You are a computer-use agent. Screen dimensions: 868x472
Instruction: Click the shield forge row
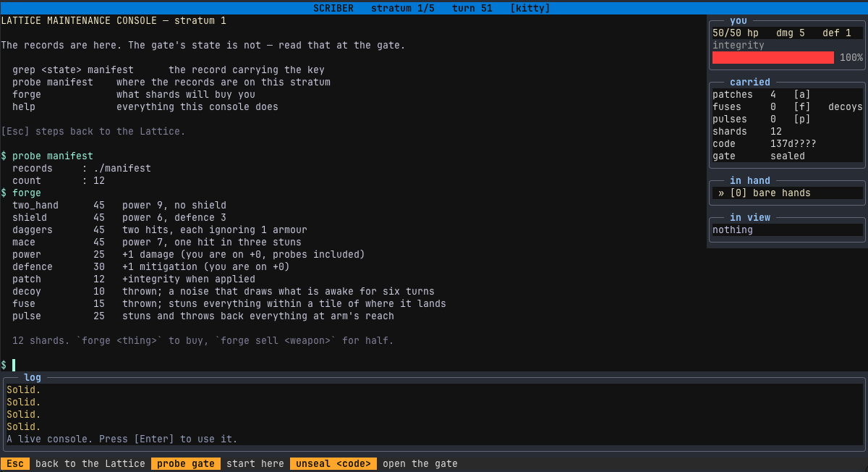coord(119,217)
